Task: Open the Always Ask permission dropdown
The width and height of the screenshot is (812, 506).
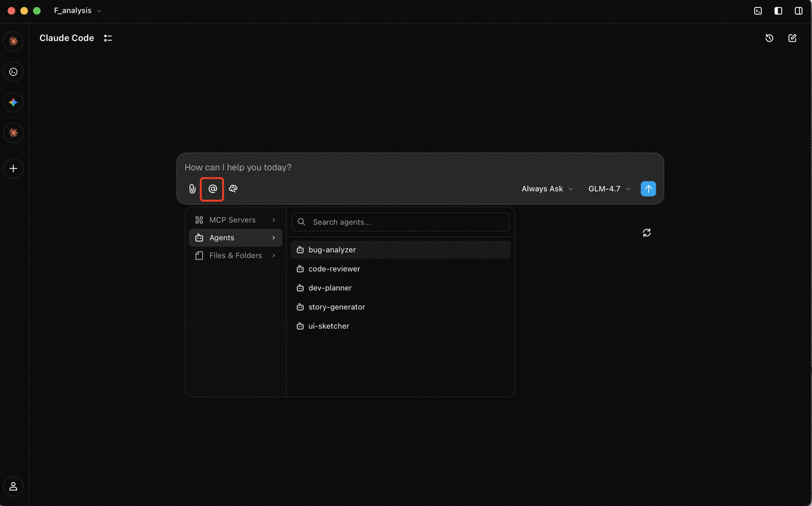Action: coord(547,189)
